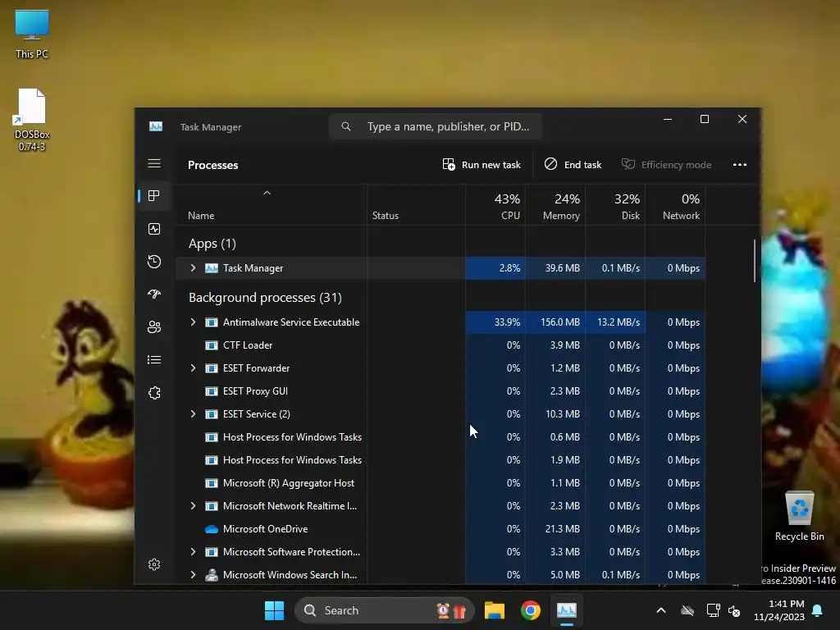Expand Microsoft Windows Search Indexer process
Screen dimensions: 840x630
coord(193,575)
